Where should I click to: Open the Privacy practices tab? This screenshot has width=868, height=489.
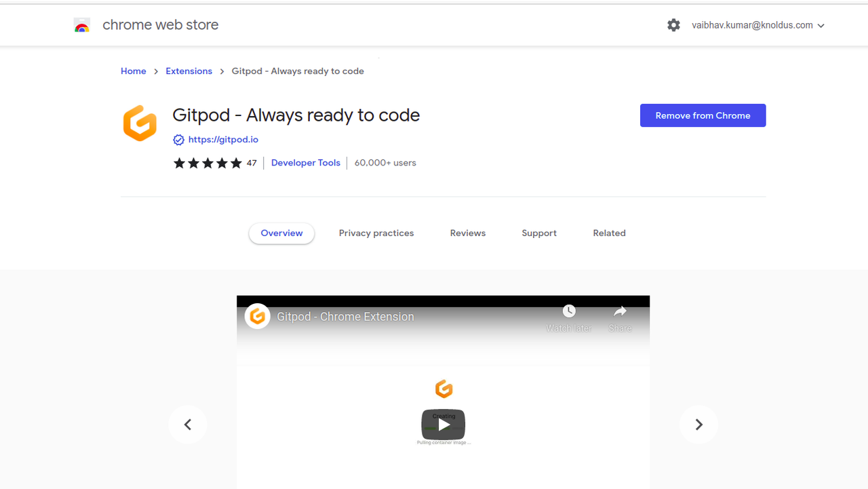tap(376, 233)
